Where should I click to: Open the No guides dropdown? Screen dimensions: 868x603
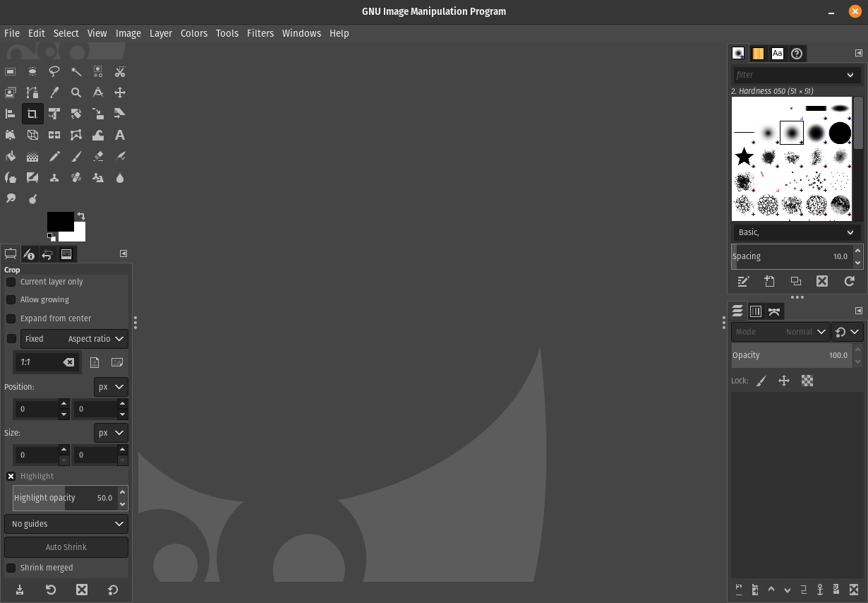tap(66, 524)
